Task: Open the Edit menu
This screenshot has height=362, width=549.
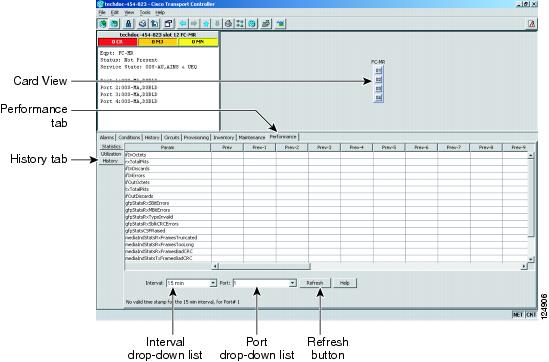Action: [x=114, y=12]
